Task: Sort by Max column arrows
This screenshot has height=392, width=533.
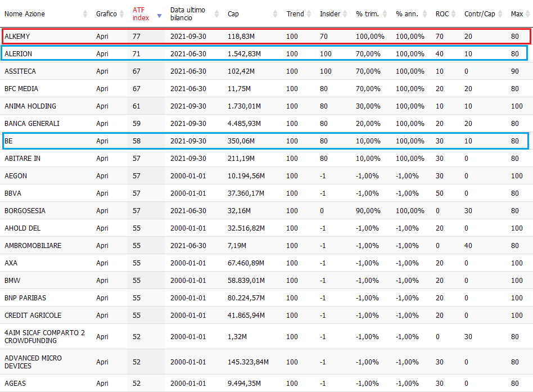Action: tap(527, 14)
